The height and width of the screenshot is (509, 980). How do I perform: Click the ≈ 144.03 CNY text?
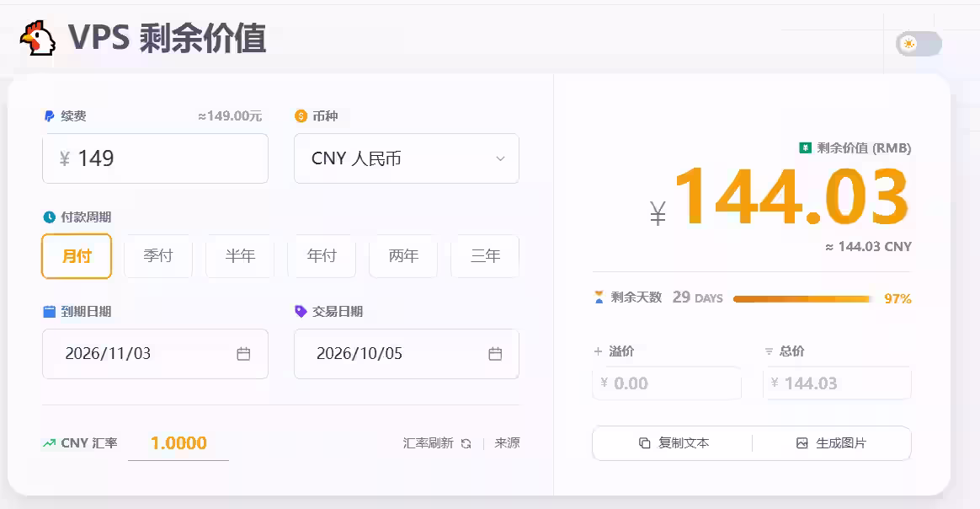tap(868, 247)
